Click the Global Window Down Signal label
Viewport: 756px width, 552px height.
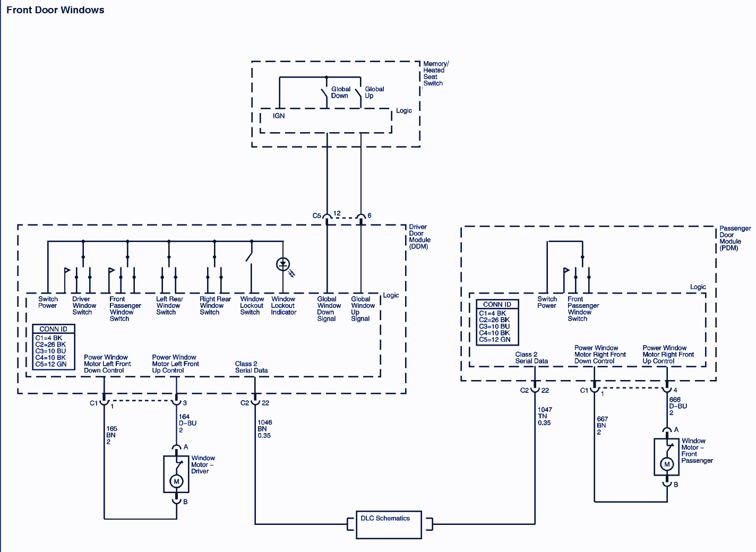(x=329, y=309)
